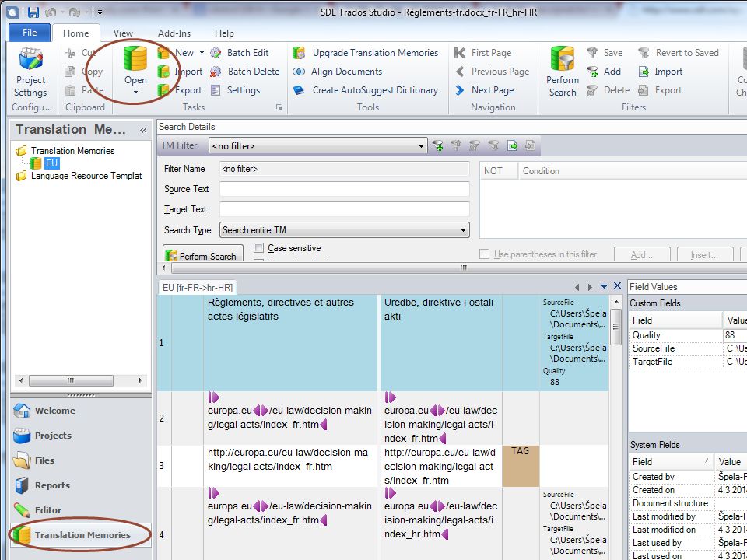Image resolution: width=747 pixels, height=560 pixels.
Task: Click Add in the Filters group
Action: pos(604,72)
